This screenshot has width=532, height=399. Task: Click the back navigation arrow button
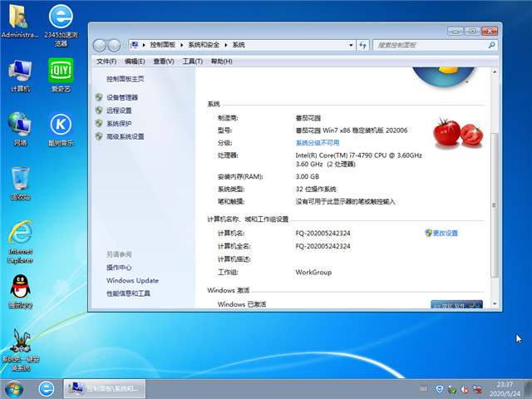point(99,45)
